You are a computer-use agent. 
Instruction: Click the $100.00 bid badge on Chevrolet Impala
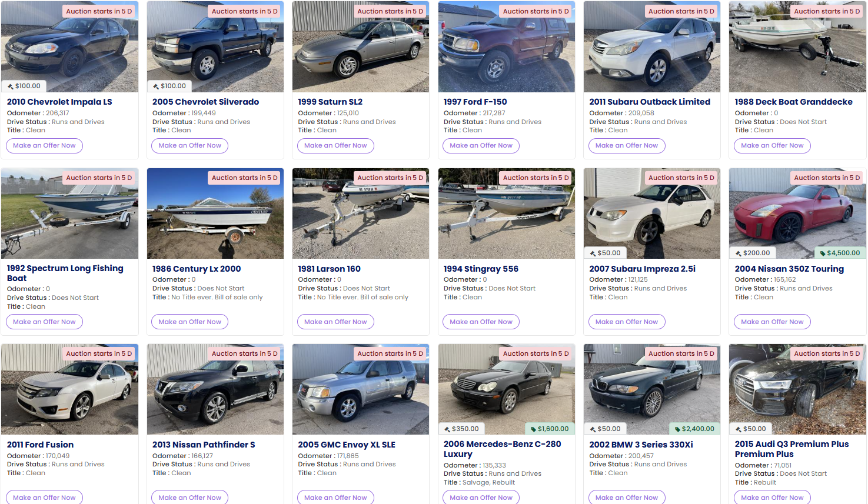[x=24, y=86]
